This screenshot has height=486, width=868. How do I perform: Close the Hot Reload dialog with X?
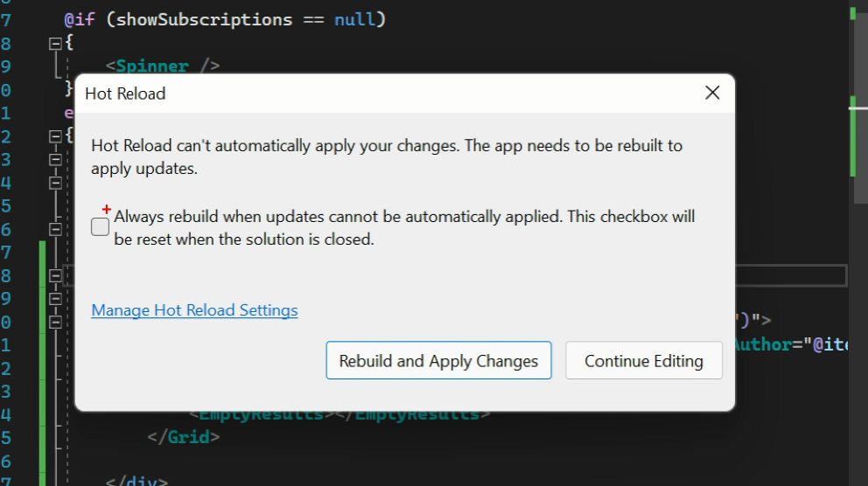pos(712,93)
